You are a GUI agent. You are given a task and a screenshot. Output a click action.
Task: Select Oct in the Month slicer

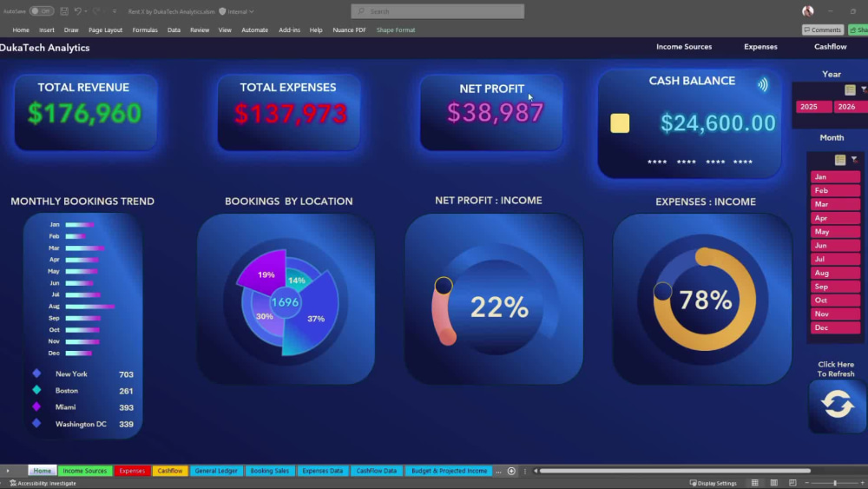pyautogui.click(x=835, y=301)
